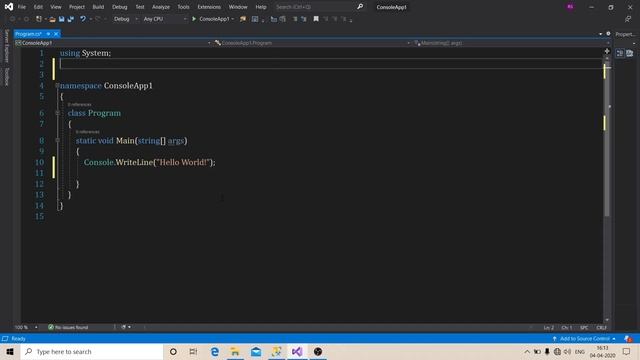Click Add to Source Control
The width and height of the screenshot is (640, 360).
(x=584, y=339)
